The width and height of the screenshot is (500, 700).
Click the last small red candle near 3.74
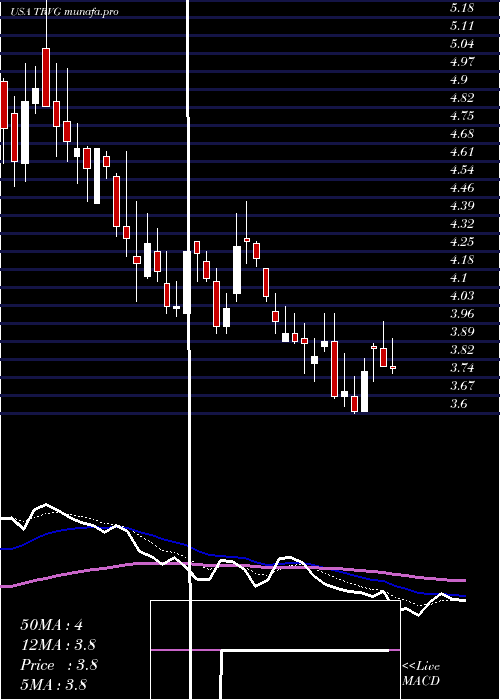coord(393,367)
